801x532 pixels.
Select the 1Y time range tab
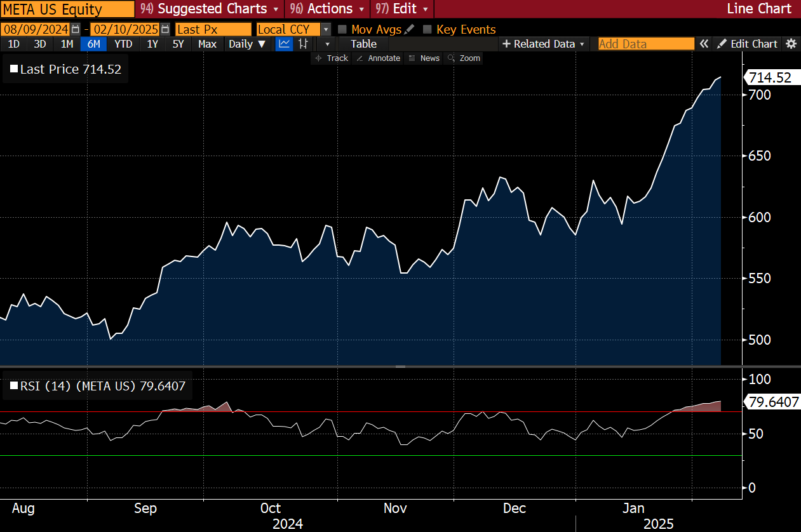click(x=152, y=44)
